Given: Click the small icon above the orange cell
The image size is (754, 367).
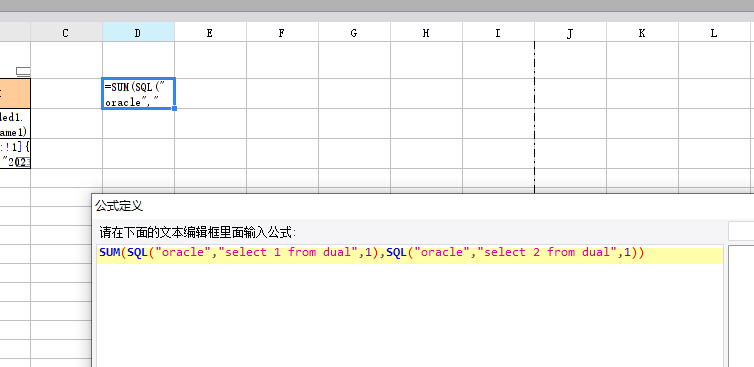Looking at the screenshot, I should click(23, 72).
